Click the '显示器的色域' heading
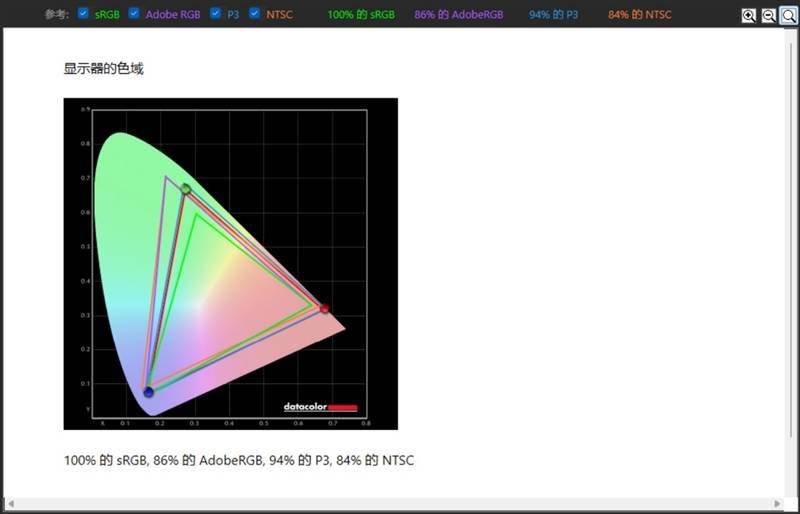Viewport: 800px width, 514px height. 104,68
